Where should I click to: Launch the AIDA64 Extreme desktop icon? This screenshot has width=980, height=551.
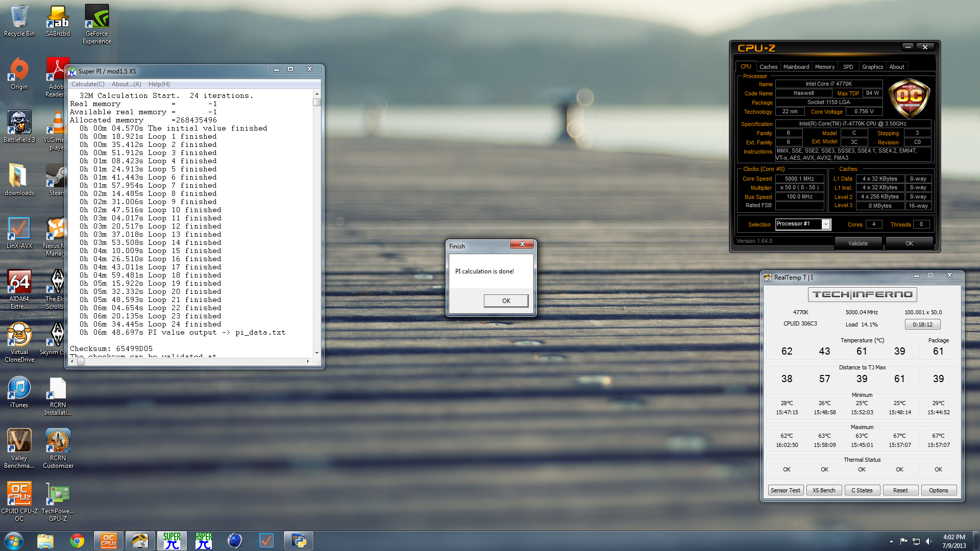pos(19,290)
